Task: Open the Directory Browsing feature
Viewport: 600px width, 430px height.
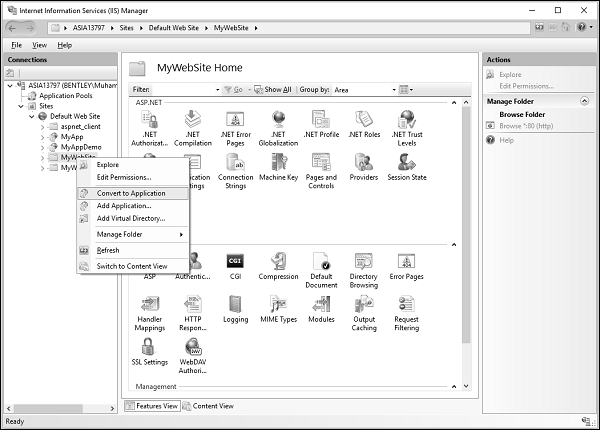Action: [x=364, y=270]
